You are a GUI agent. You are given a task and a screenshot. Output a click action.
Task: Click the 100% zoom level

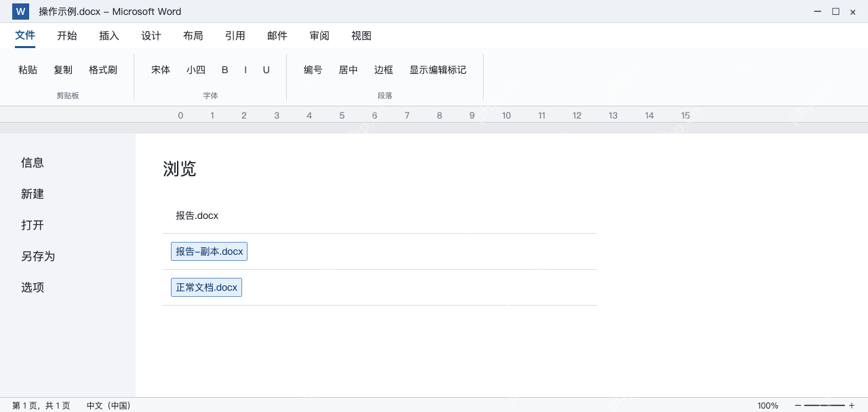point(768,406)
